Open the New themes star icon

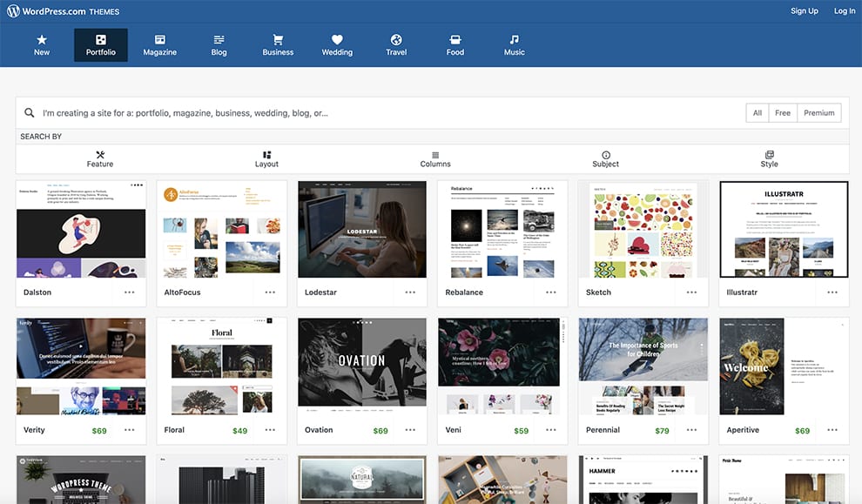click(x=42, y=39)
